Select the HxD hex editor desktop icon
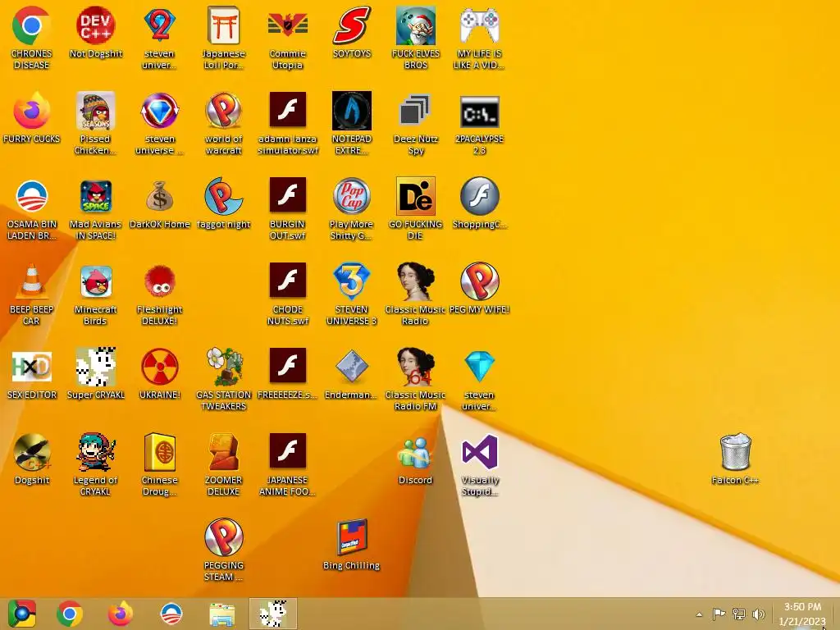Screen dimensions: 840x630 click(31, 367)
